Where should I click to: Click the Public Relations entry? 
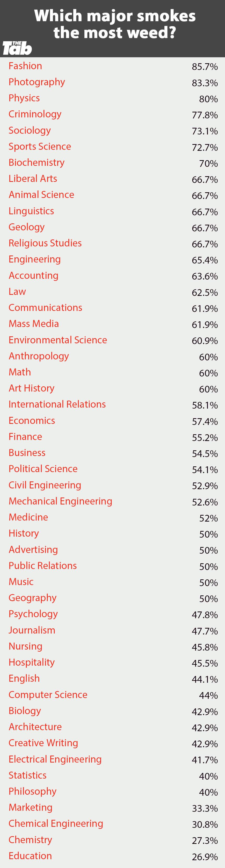42,565
